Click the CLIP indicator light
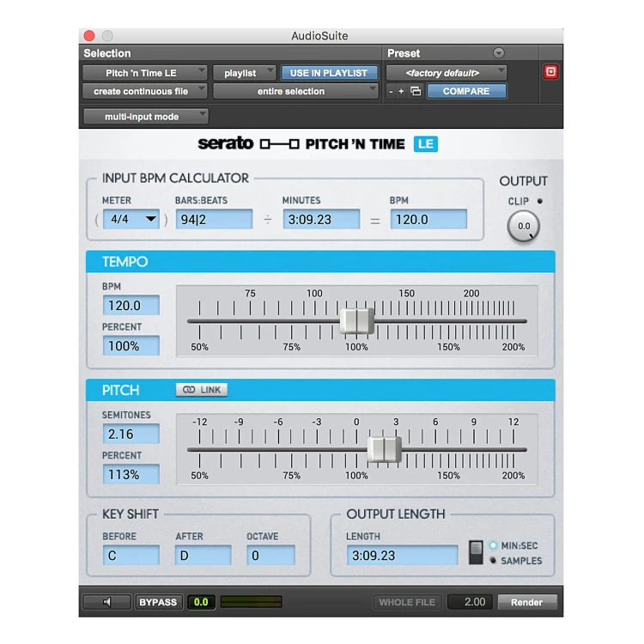Screen dimensions: 644x644 pyautogui.click(x=540, y=201)
